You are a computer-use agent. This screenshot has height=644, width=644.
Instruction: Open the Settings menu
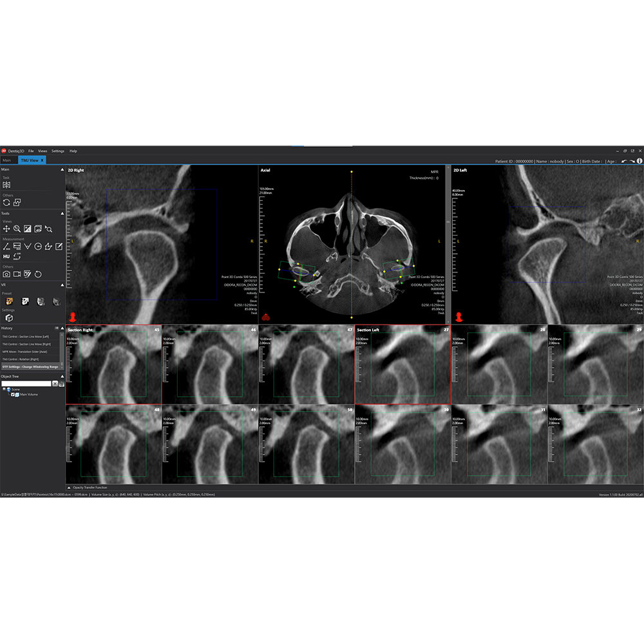pos(58,151)
